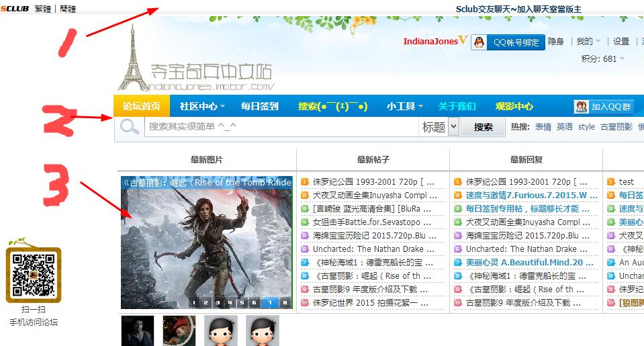Toggle 隐身 invisible mode
The image size is (644, 346).
point(556,42)
